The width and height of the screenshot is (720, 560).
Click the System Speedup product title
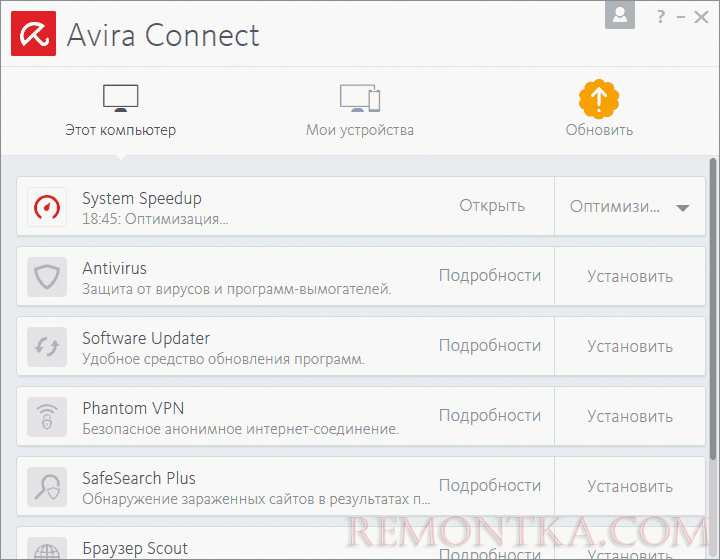pos(142,199)
